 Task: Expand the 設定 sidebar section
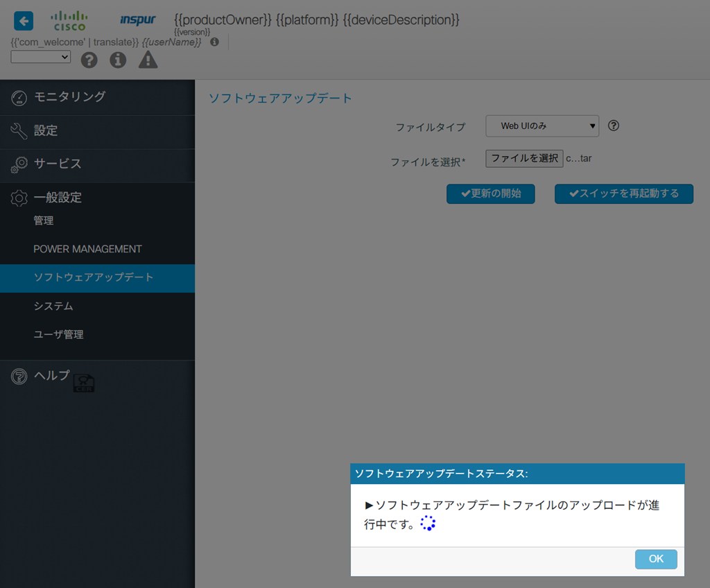pyautogui.click(x=46, y=130)
